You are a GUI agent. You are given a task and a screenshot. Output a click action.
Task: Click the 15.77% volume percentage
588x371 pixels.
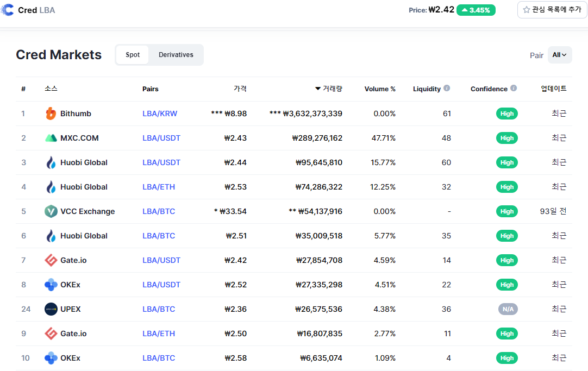383,162
